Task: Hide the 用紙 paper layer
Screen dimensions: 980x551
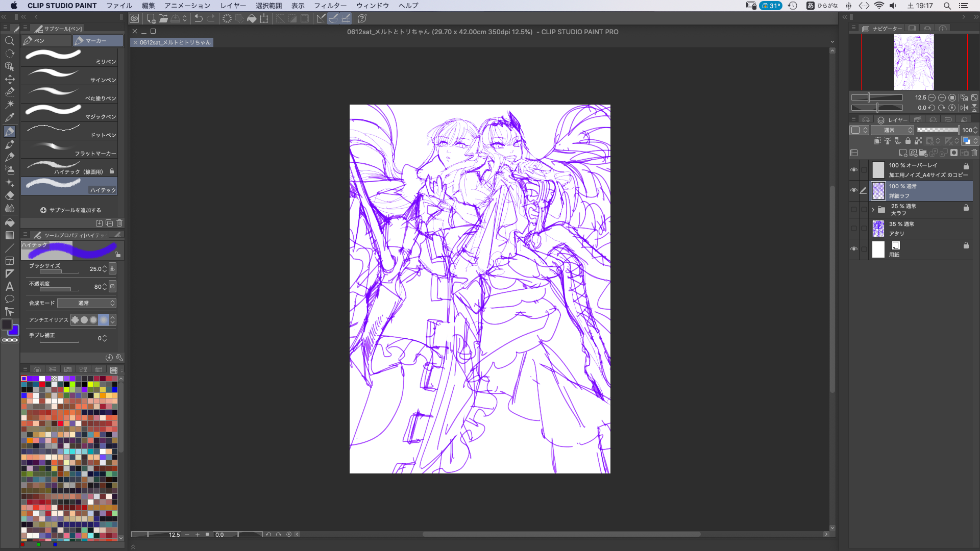Action: 854,249
